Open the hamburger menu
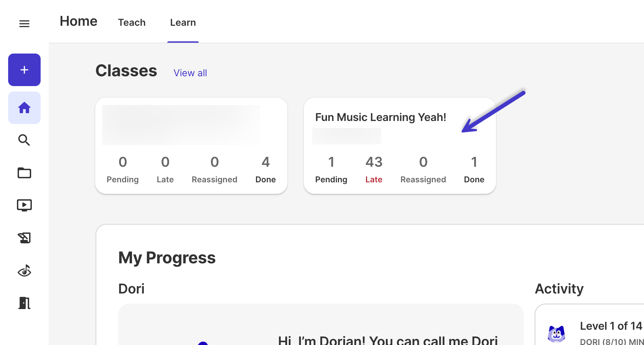The height and width of the screenshot is (345, 644). point(24,24)
